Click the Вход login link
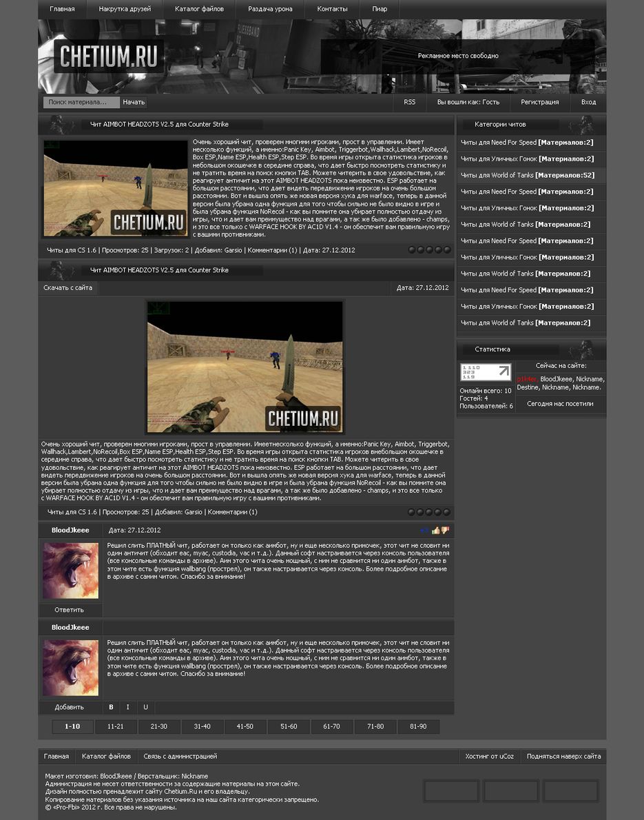The width and height of the screenshot is (644, 820). [x=589, y=102]
